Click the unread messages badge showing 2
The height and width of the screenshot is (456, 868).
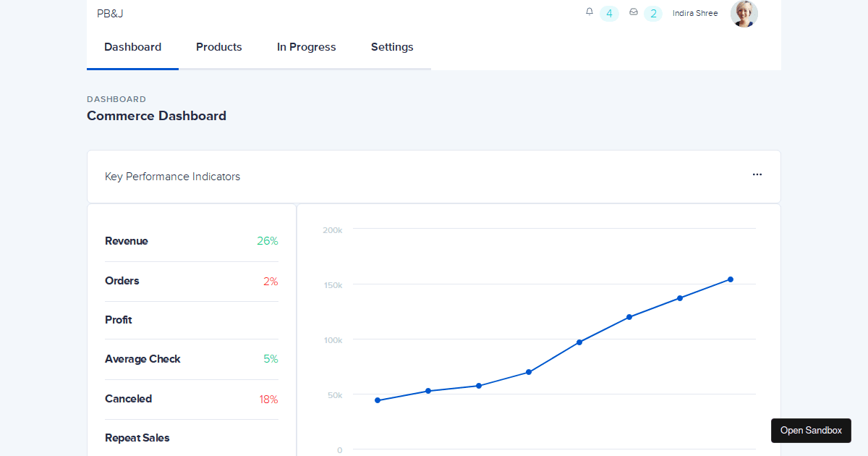[652, 13]
